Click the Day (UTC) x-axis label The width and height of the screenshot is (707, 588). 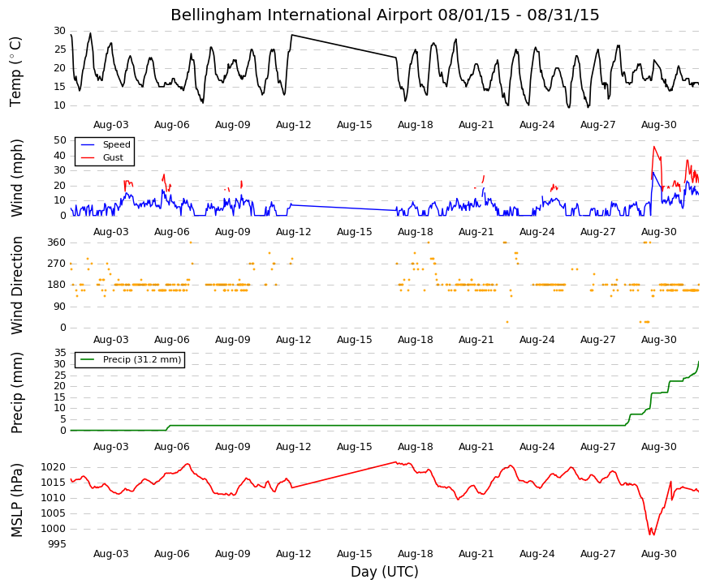coord(385,572)
